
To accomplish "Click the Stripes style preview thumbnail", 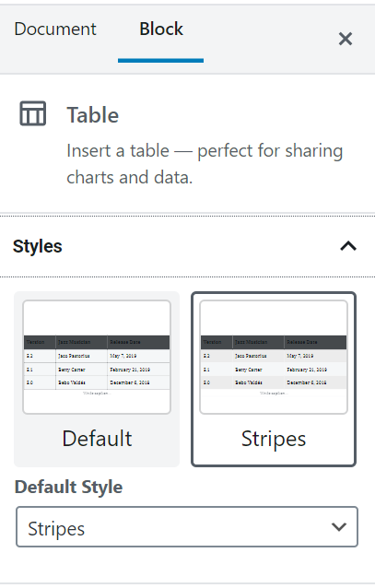I will [274, 357].
